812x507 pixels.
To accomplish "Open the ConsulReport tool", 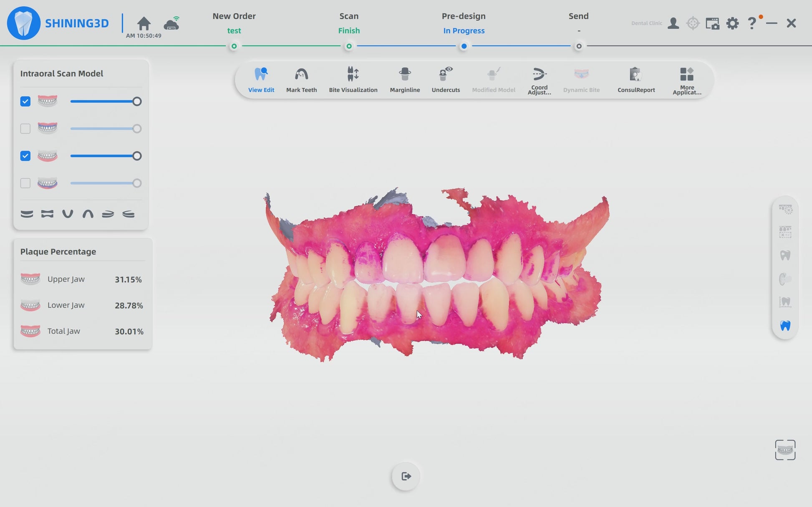I will click(636, 80).
